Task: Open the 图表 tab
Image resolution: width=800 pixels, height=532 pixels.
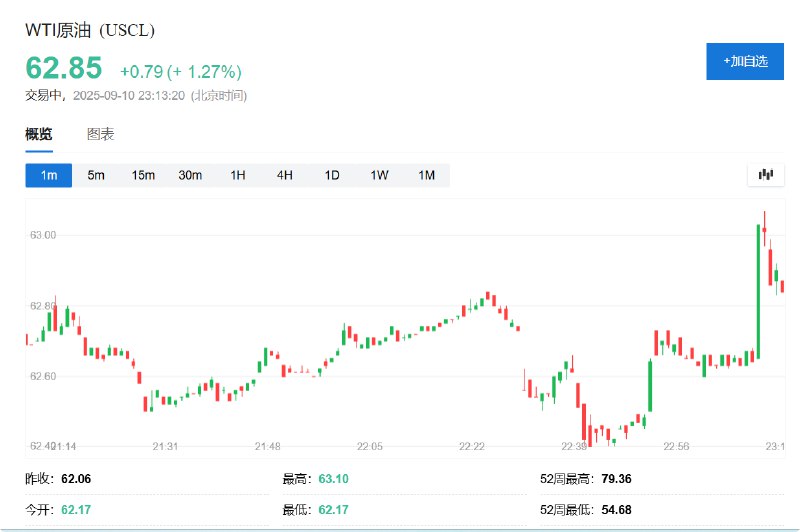Action: coord(101,135)
